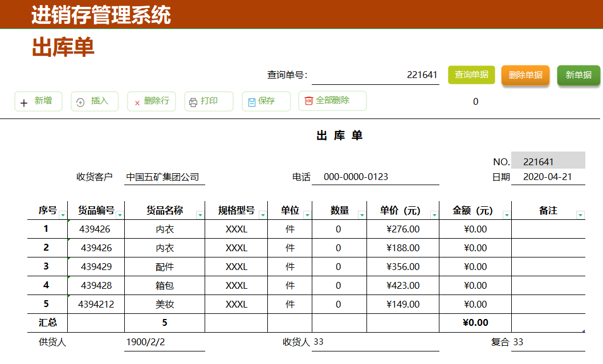Select the NO. cell showing 221641

point(548,160)
